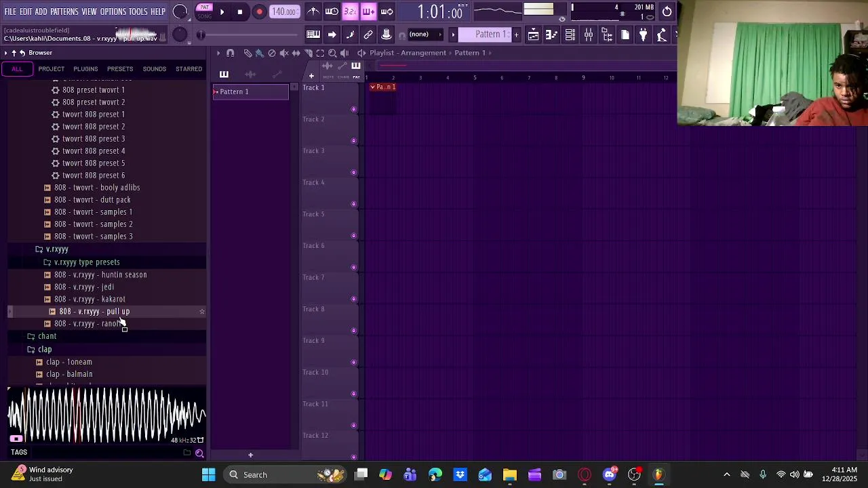The image size is (868, 488).
Task: Click the tempo tapper icon
Action: pyautogui.click(x=662, y=35)
